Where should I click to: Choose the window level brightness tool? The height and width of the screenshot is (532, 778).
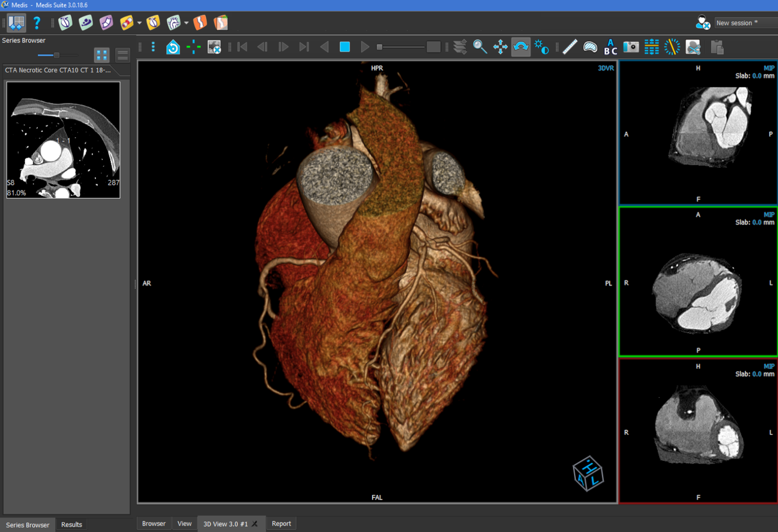click(x=541, y=47)
